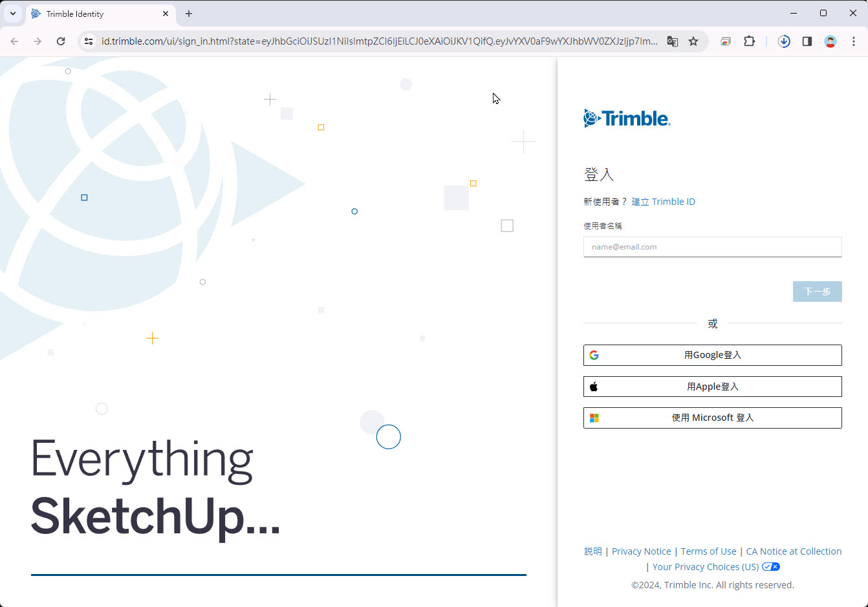Sign in with Microsoft button
The height and width of the screenshot is (607, 868).
(x=712, y=418)
